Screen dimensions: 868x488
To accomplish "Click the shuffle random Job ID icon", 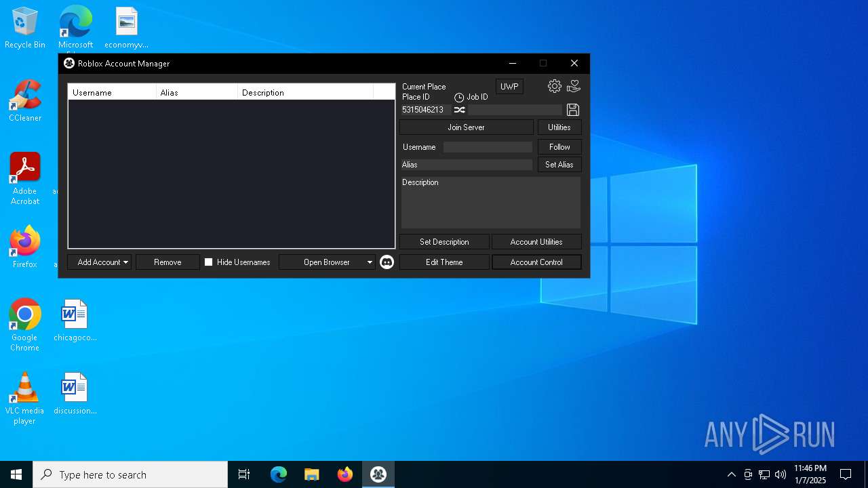I will [x=459, y=110].
